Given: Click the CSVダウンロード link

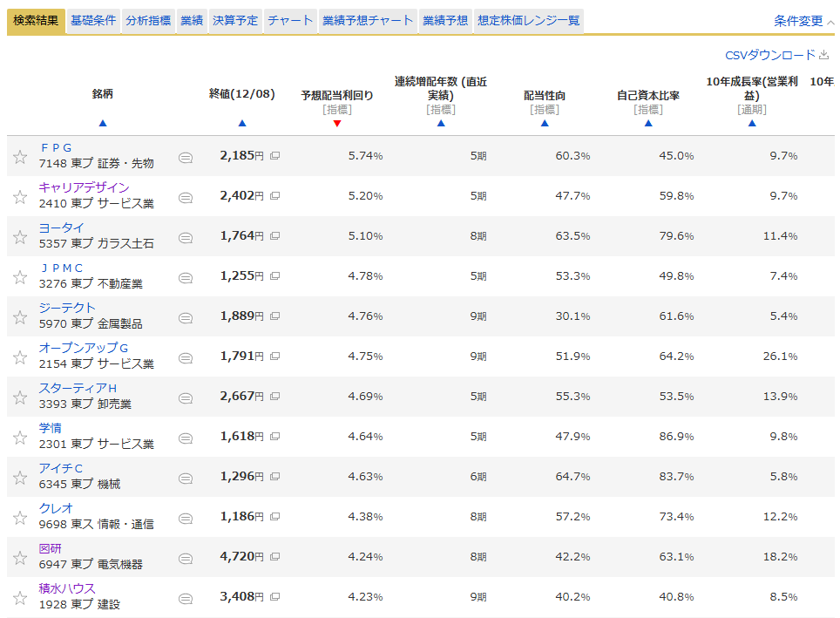Looking at the screenshot, I should 770,55.
